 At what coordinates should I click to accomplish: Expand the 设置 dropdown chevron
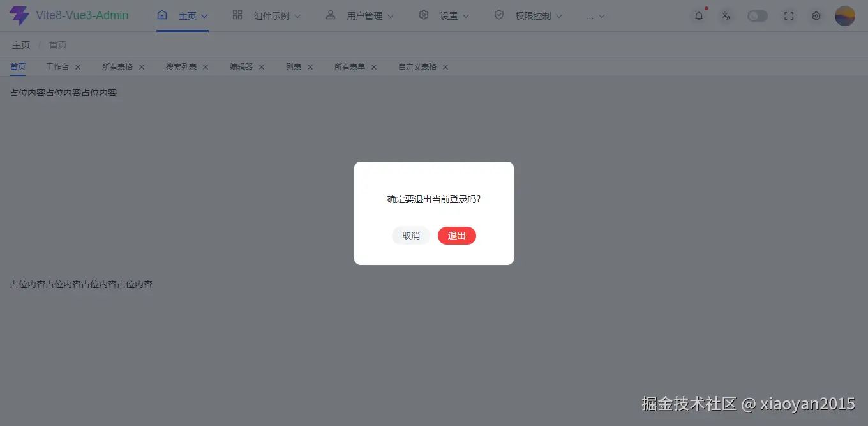(x=465, y=16)
